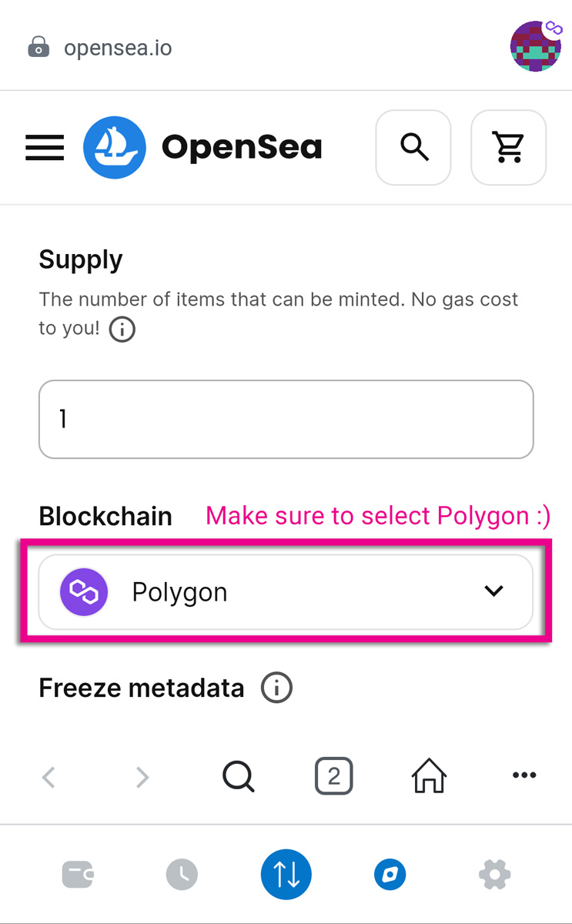Viewport: 572px width, 924px height.
Task: Open the tab switcher showing 2 tabs
Action: tap(334, 776)
